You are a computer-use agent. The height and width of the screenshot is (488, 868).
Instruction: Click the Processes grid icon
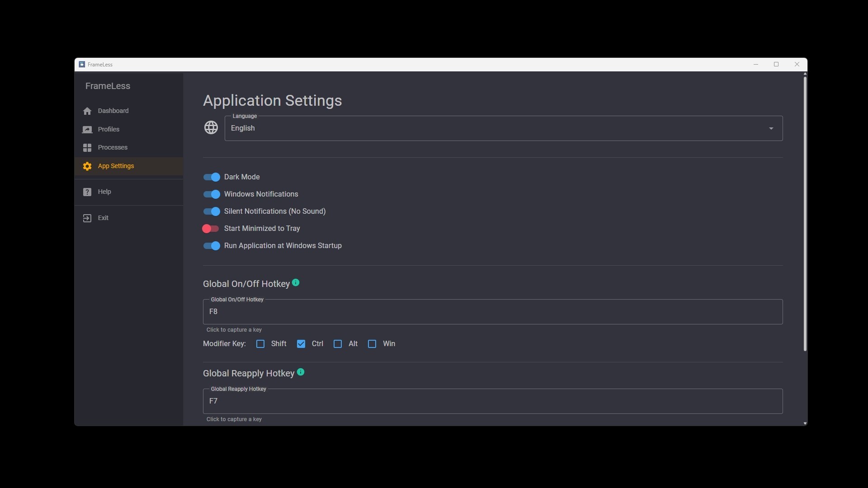pyautogui.click(x=87, y=148)
